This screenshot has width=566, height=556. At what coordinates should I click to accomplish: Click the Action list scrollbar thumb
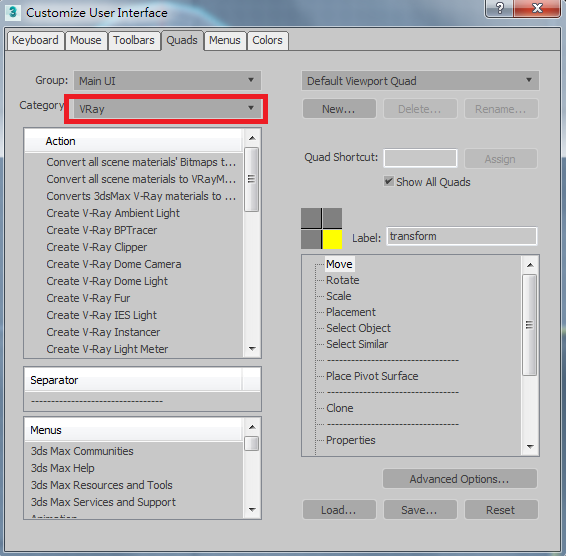click(x=252, y=179)
